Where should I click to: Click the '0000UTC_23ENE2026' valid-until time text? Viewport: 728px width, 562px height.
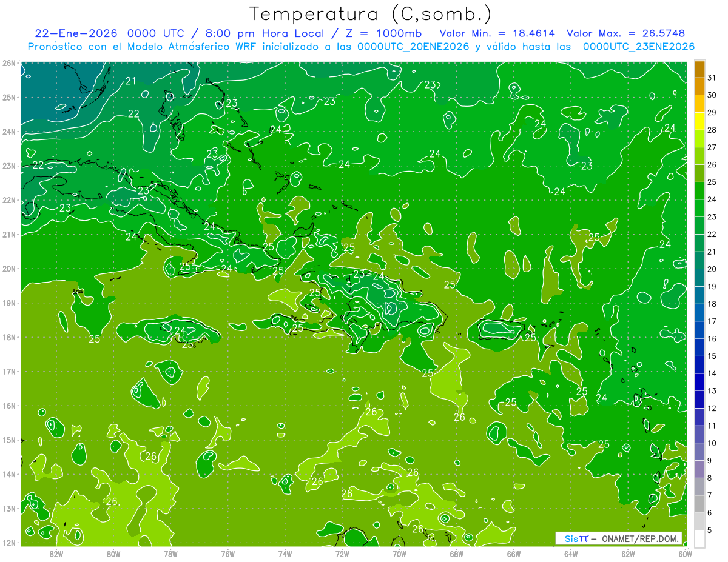pyautogui.click(x=638, y=47)
